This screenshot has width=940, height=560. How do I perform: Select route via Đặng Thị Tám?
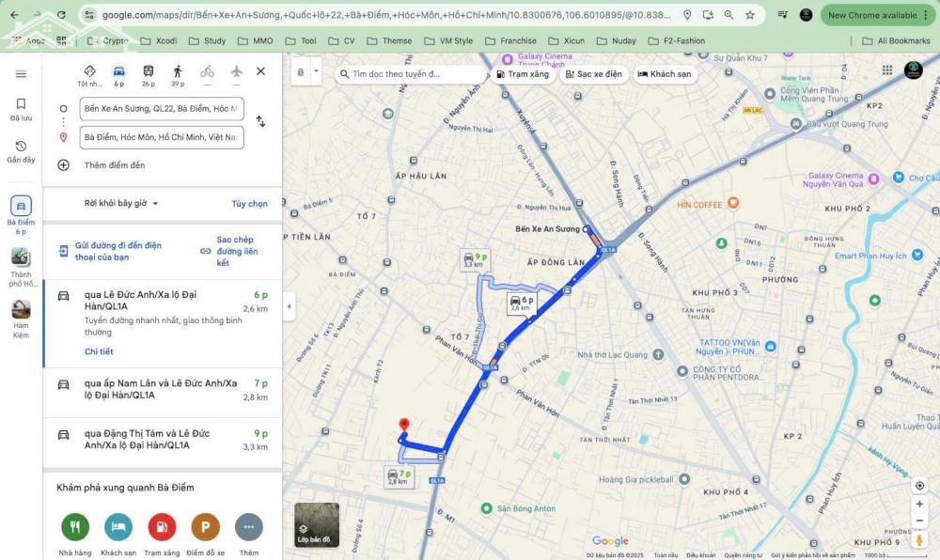[x=162, y=440]
